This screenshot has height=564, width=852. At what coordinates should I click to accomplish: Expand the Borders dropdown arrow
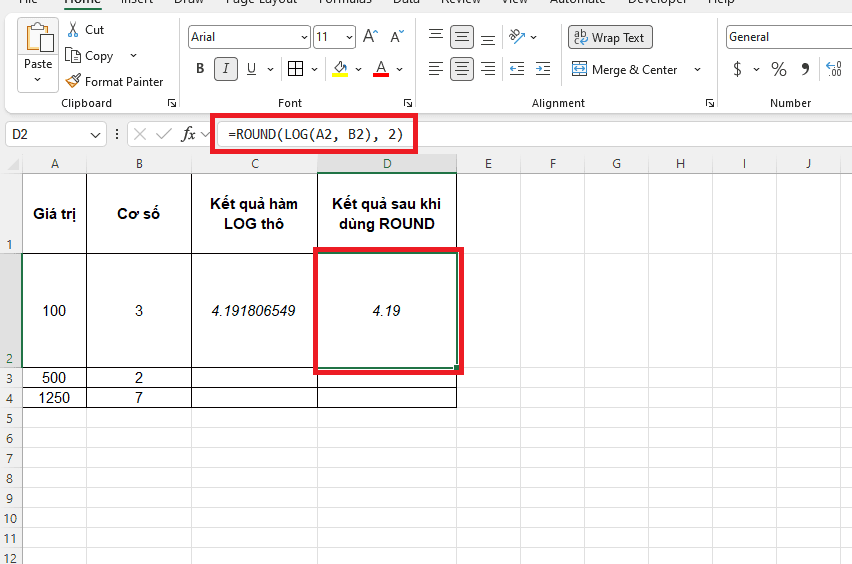point(314,69)
